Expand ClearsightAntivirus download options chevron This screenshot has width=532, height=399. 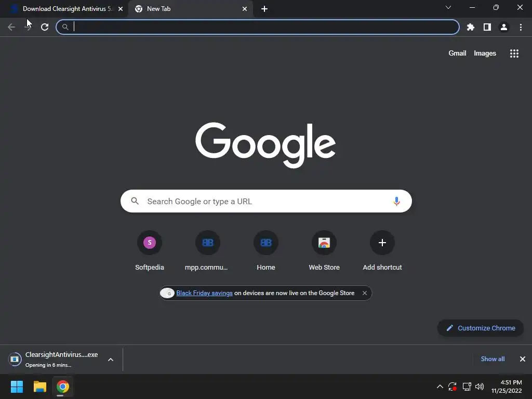pos(111,360)
